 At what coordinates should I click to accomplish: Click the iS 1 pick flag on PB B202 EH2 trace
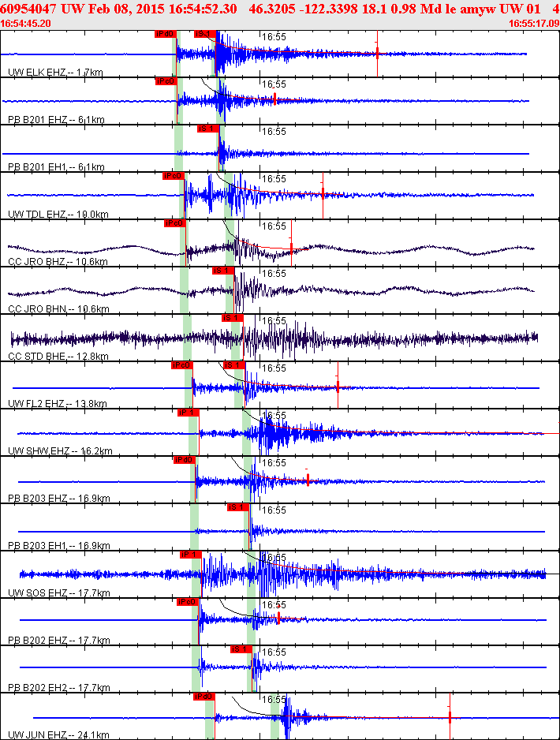coord(241,649)
